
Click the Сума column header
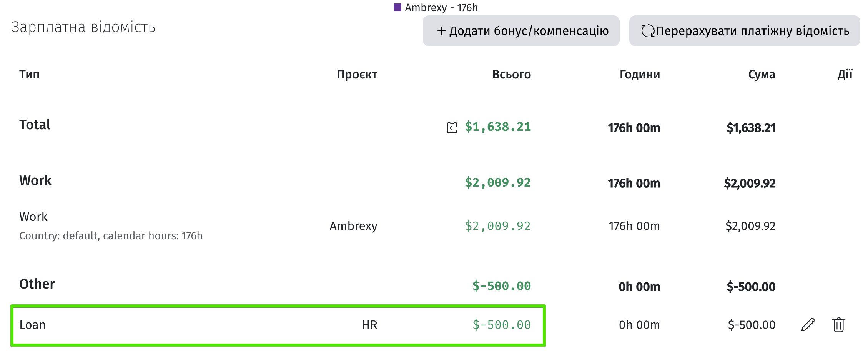pos(762,74)
